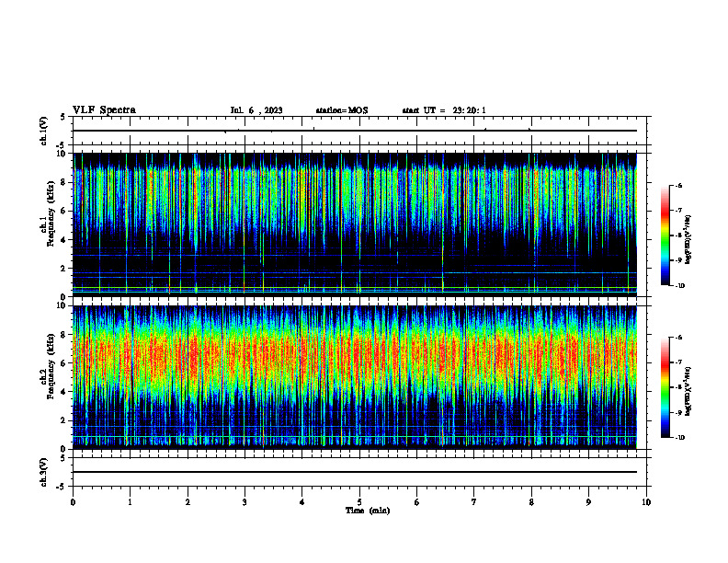Image resolution: width=728 pixels, height=563 pixels.
Task: Click the time axis tick label "5"
Action: coord(359,502)
